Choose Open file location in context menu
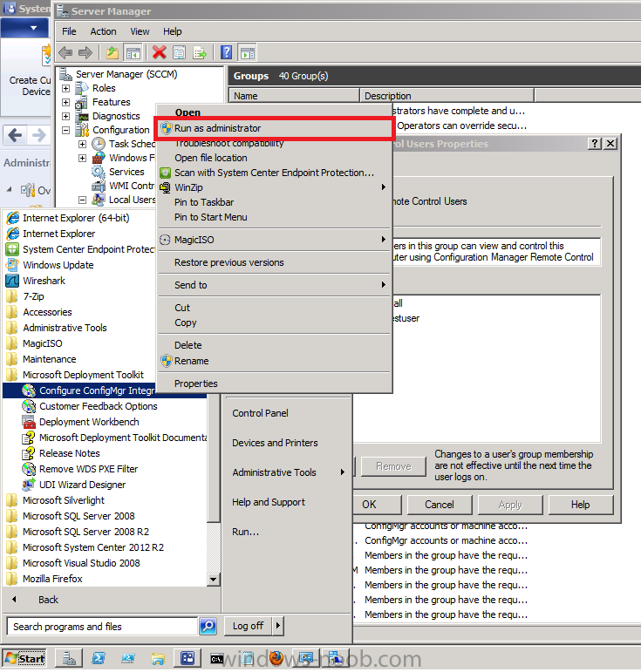The height and width of the screenshot is (672, 641). coord(275,158)
